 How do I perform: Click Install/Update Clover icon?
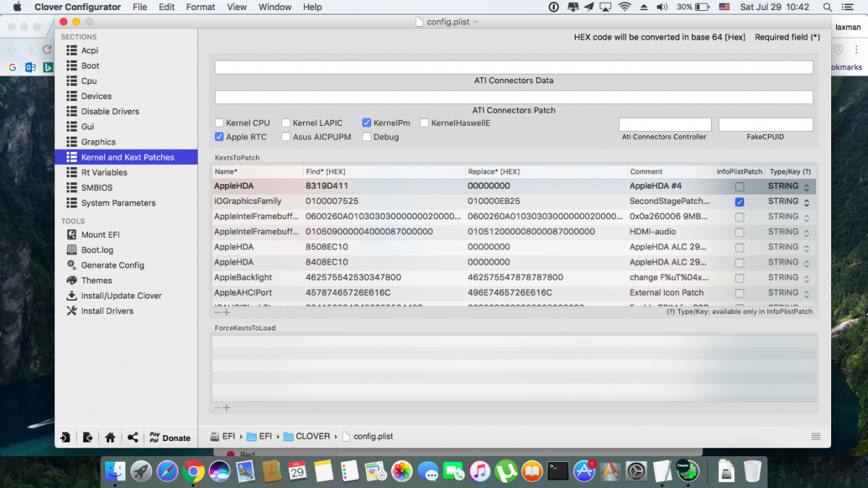tap(72, 296)
